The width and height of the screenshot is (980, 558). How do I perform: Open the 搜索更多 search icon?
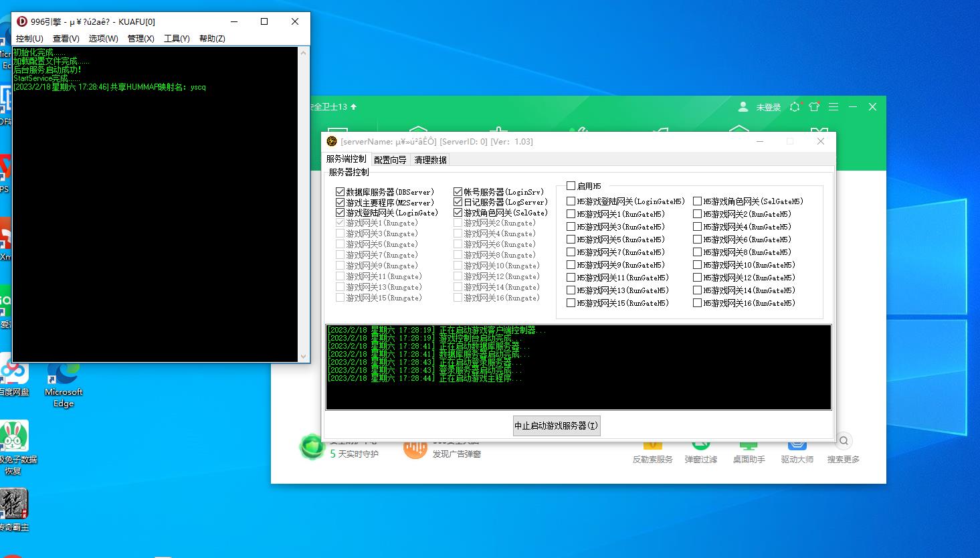coord(844,441)
